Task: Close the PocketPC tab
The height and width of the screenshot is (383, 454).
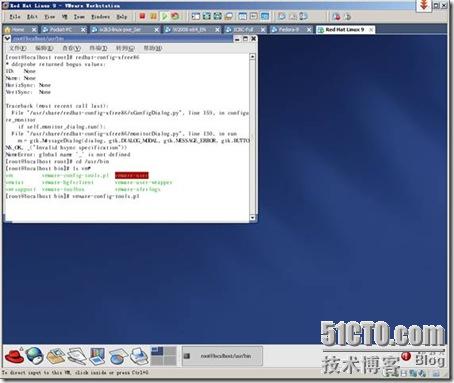Action: tap(83, 30)
